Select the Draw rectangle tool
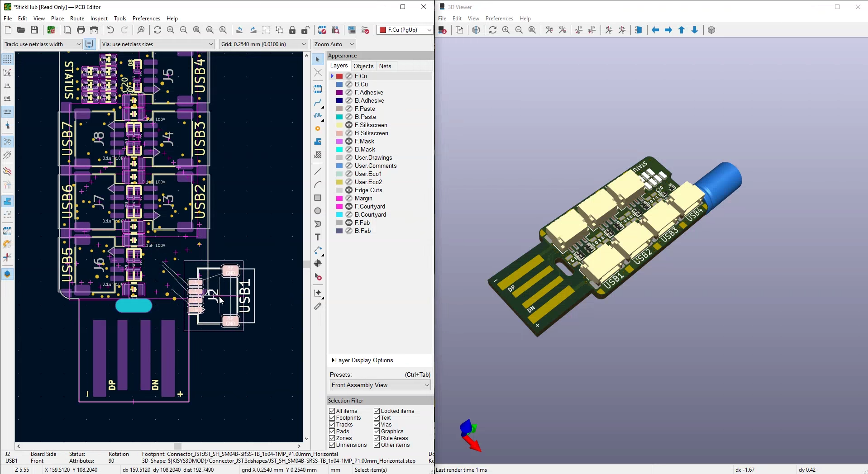868x474 pixels. tap(318, 198)
